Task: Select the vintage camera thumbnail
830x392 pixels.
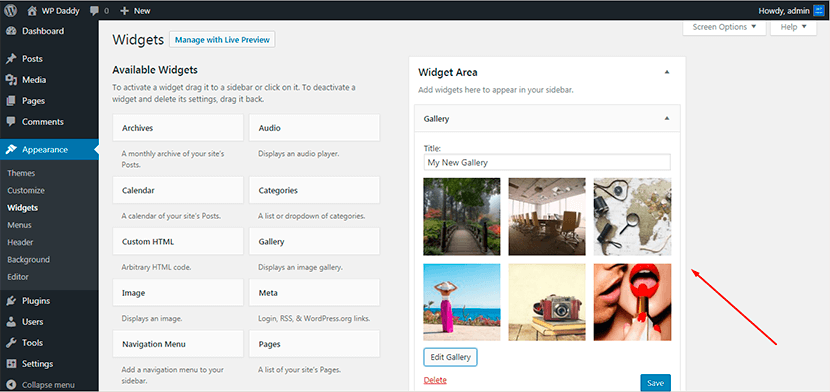Action: point(547,302)
